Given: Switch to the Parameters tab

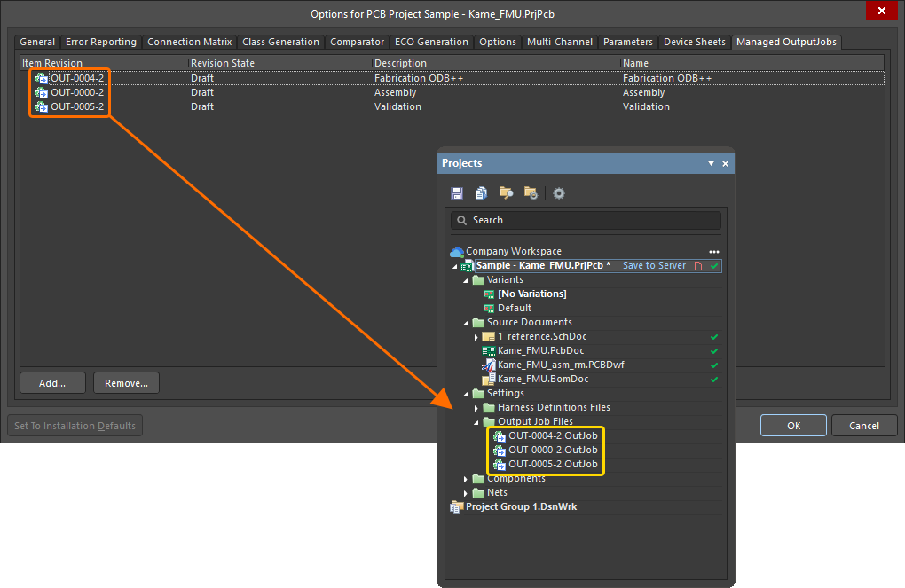Looking at the screenshot, I should [627, 42].
